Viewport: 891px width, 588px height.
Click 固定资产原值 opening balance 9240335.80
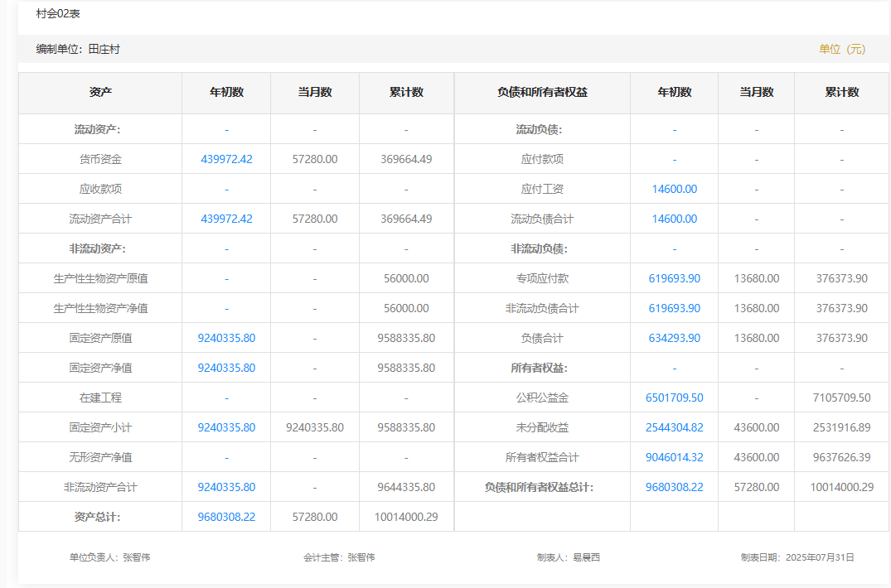226,338
